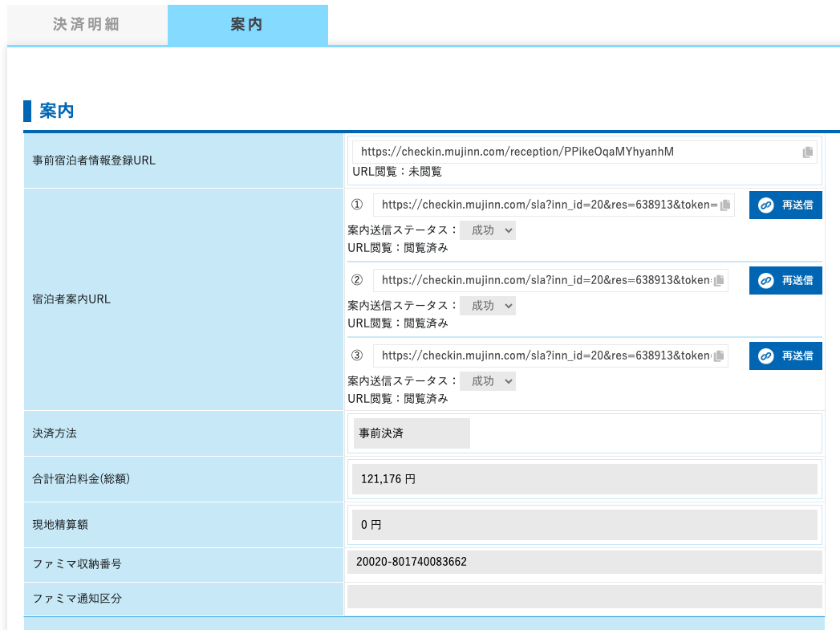Image resolution: width=840 pixels, height=630 pixels.
Task: Click the reception URL input field
Action: pos(584,152)
